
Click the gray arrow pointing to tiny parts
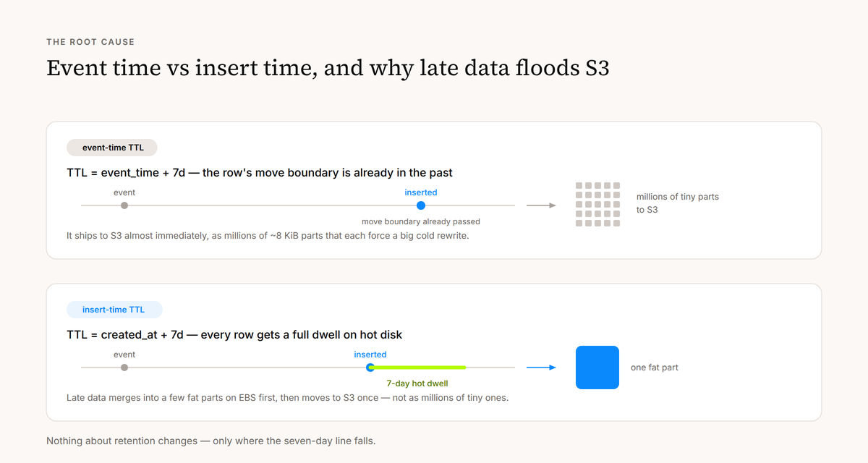[541, 205]
